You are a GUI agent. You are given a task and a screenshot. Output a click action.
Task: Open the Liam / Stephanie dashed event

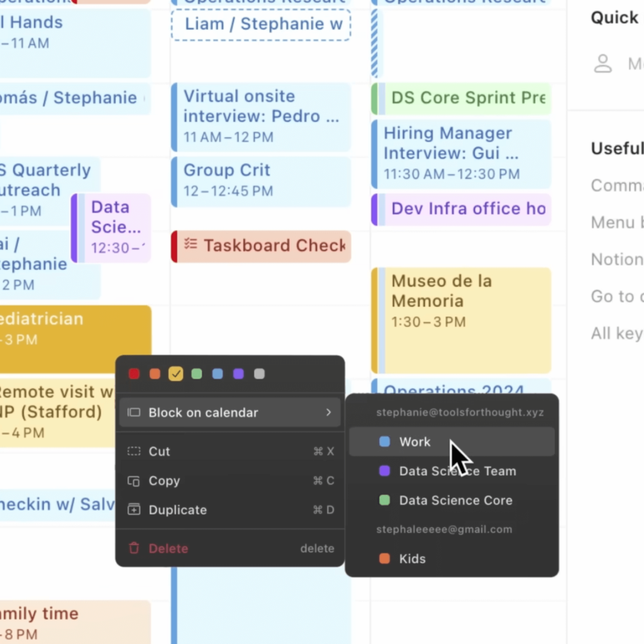point(261,25)
